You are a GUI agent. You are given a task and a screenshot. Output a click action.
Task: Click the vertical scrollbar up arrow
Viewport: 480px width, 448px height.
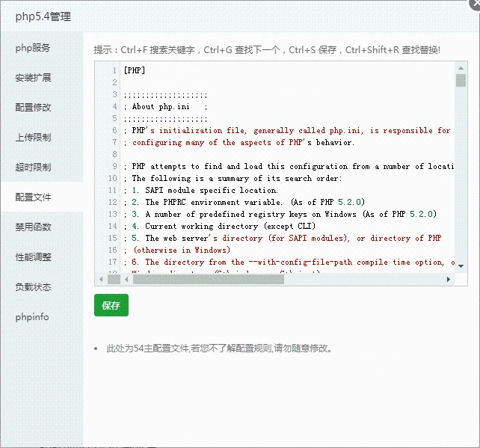[x=461, y=68]
